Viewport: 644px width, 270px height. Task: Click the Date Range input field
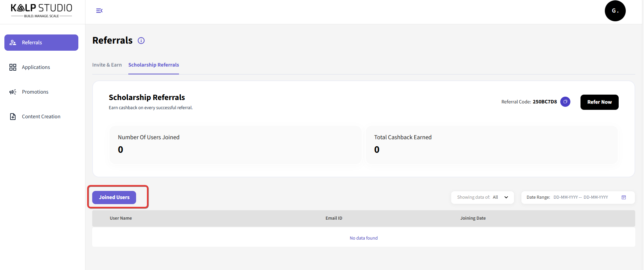click(580, 197)
